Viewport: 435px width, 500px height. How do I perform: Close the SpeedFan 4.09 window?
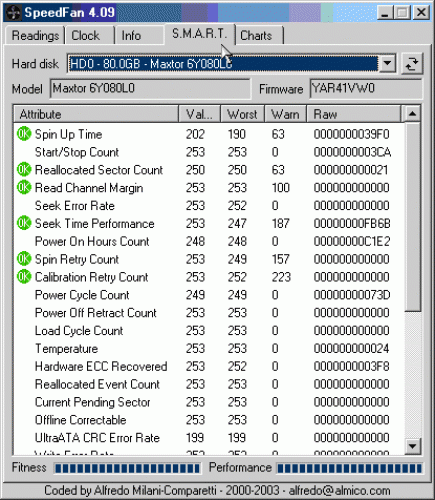click(421, 13)
